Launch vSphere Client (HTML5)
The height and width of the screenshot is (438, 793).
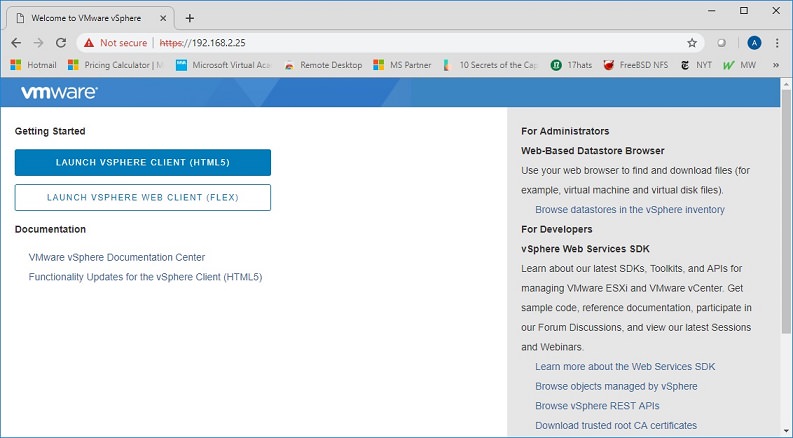coord(143,162)
